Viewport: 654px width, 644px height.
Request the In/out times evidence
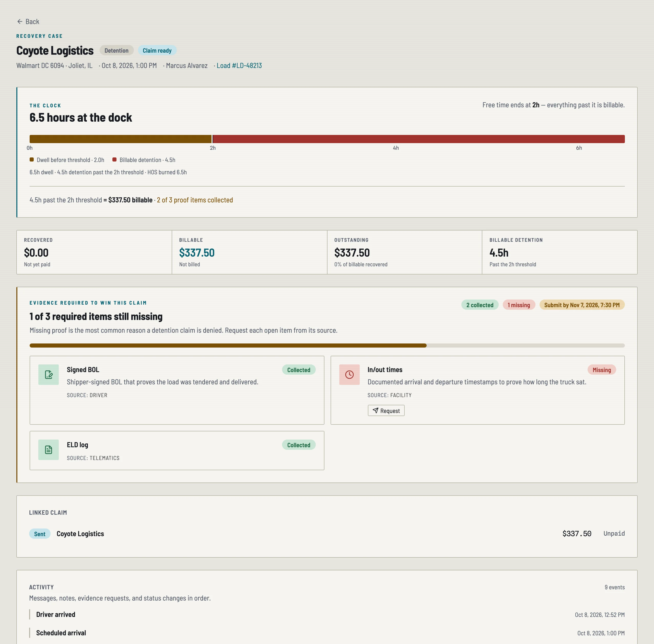tap(386, 411)
